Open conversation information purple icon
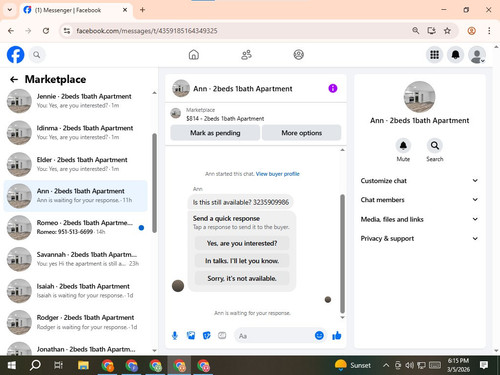This screenshot has width=500, height=375. click(x=333, y=88)
